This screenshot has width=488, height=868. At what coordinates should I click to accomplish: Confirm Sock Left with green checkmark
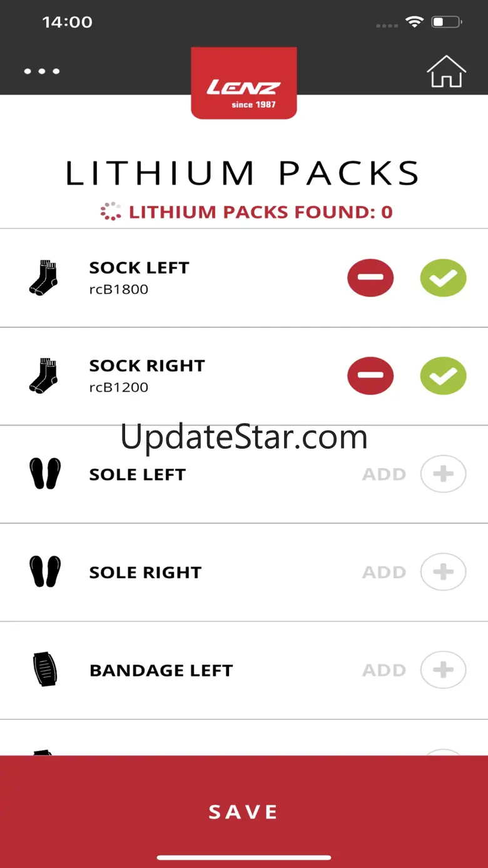443,278
